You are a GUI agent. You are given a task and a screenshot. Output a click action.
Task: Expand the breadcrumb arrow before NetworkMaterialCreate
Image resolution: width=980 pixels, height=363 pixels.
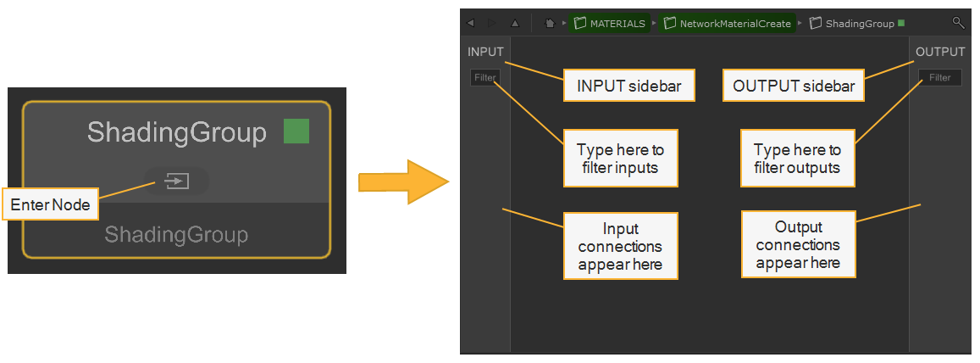(x=655, y=24)
